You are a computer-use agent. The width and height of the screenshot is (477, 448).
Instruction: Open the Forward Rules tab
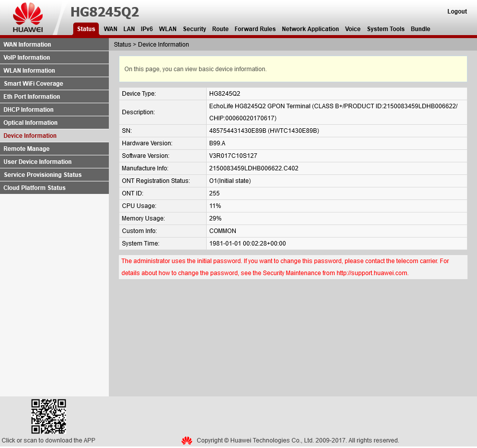pyautogui.click(x=255, y=29)
